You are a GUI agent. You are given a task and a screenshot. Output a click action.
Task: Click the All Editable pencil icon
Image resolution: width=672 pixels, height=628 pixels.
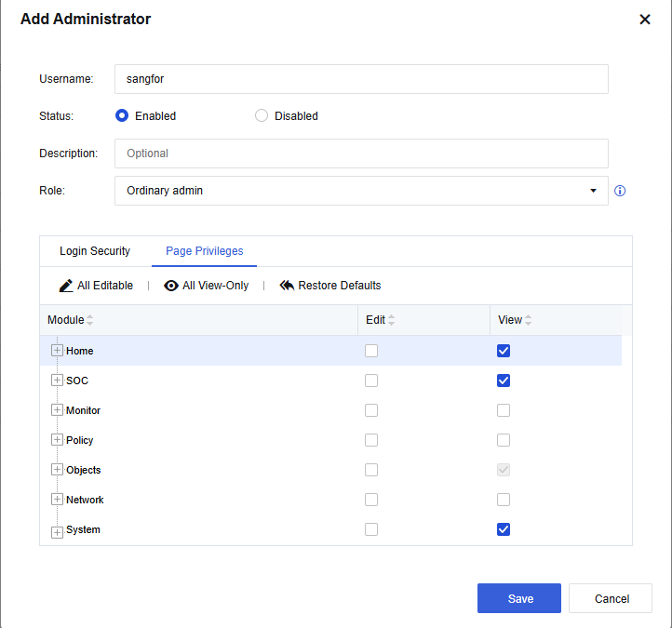coord(66,286)
